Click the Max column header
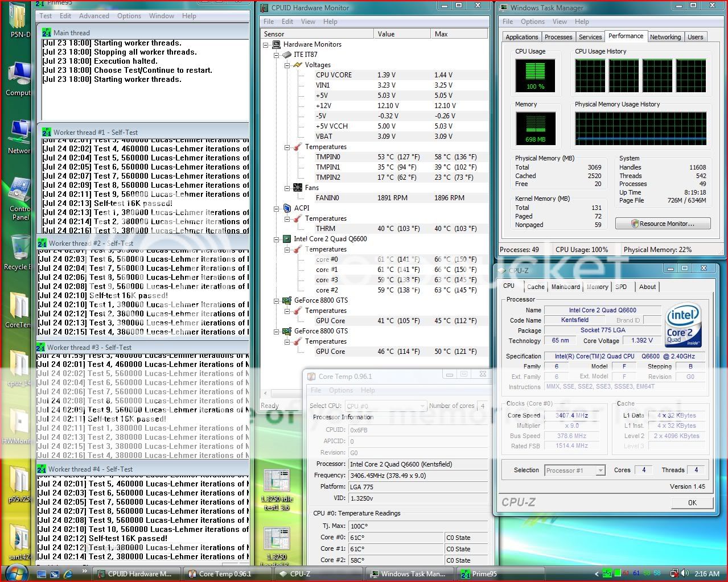 459,34
